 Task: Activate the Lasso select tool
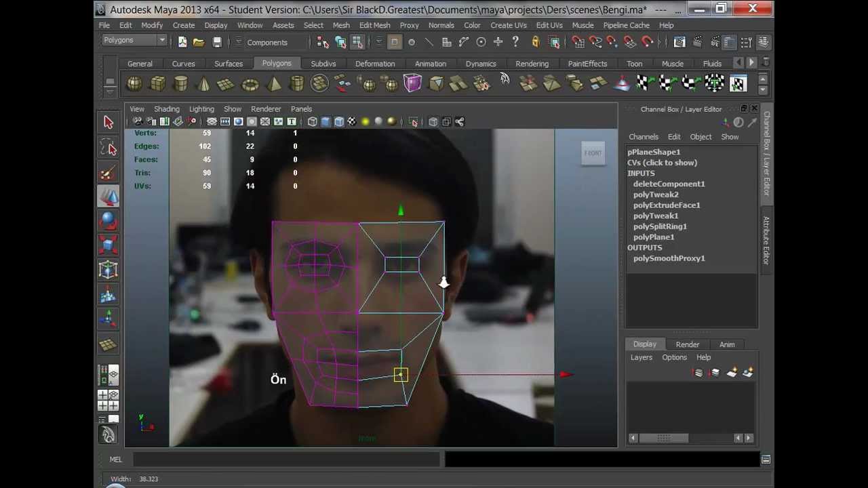108,147
